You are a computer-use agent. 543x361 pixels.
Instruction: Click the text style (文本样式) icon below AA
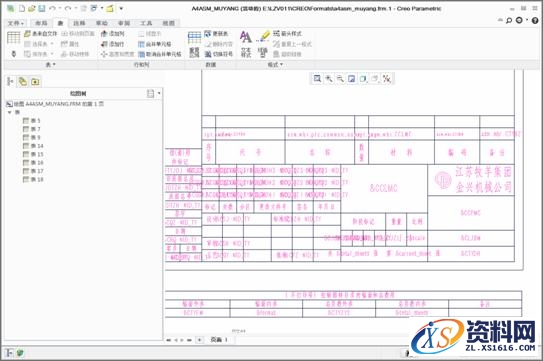246,52
